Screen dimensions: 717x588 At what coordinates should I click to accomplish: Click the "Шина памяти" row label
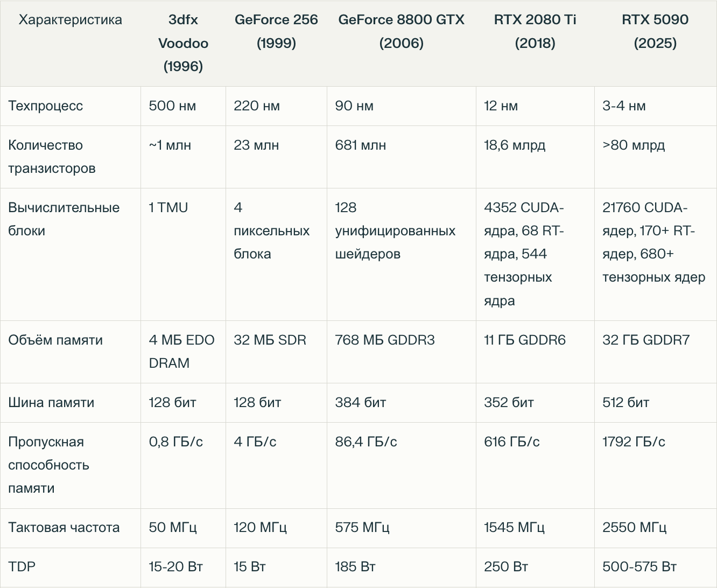pos(51,402)
